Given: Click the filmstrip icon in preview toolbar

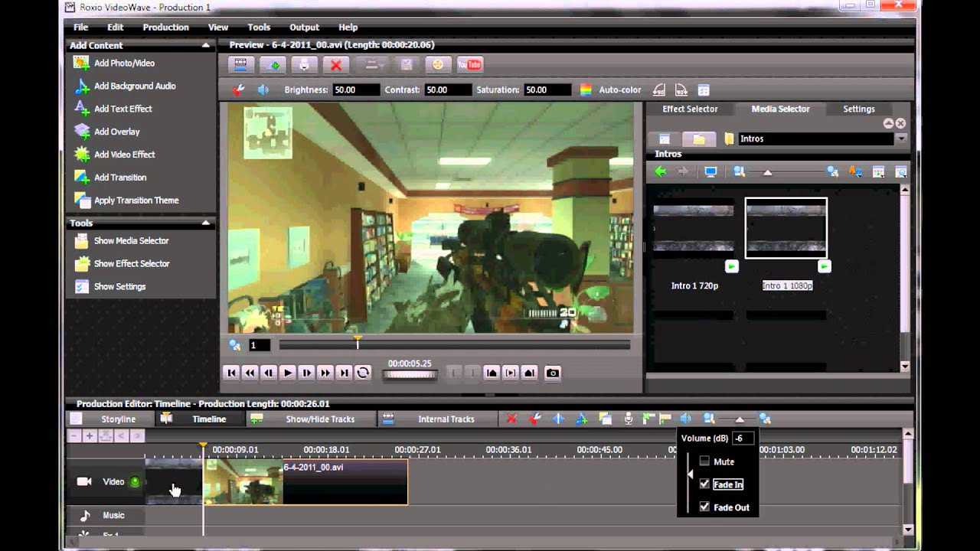Looking at the screenshot, I should tap(240, 65).
